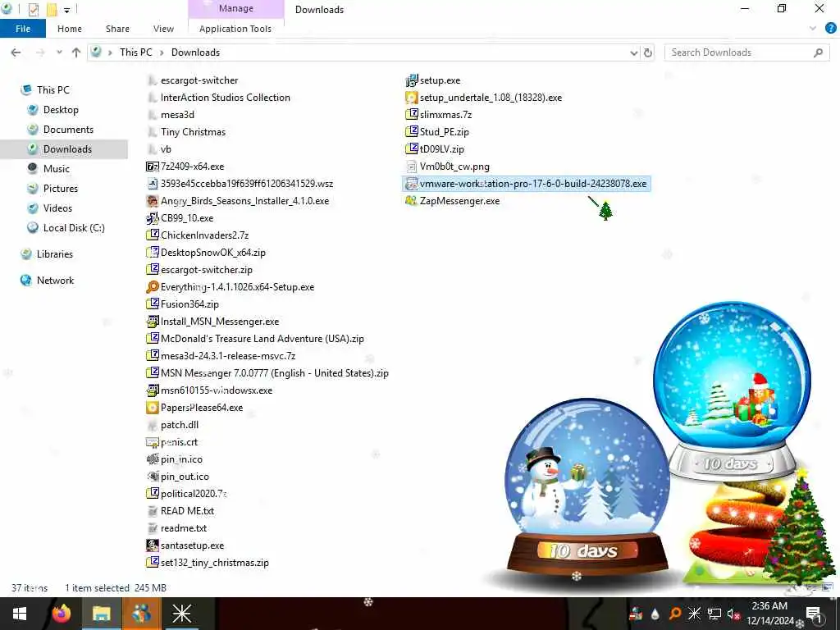Select This PC in navigation pane
Screen dimensions: 840x630
[52, 90]
